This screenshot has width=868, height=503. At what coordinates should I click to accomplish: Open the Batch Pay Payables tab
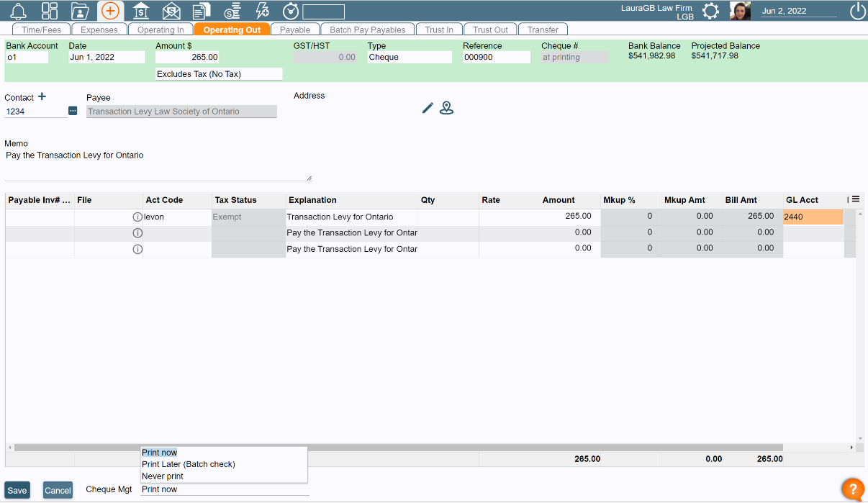coord(367,30)
